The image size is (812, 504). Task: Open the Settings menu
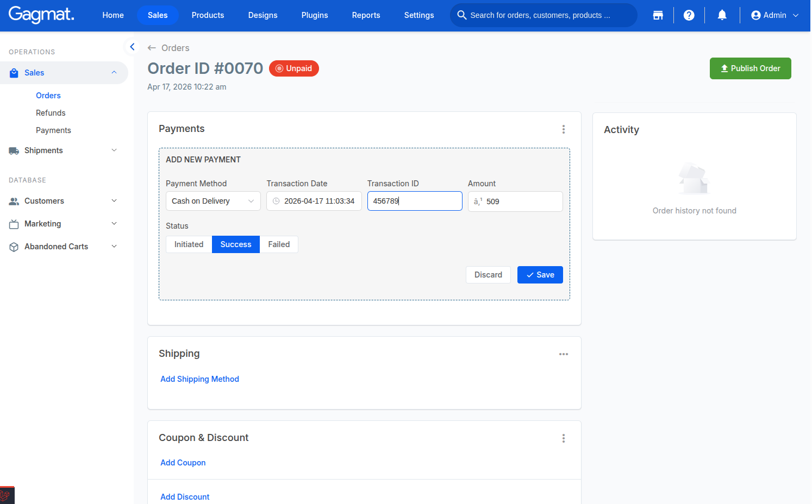click(x=419, y=15)
